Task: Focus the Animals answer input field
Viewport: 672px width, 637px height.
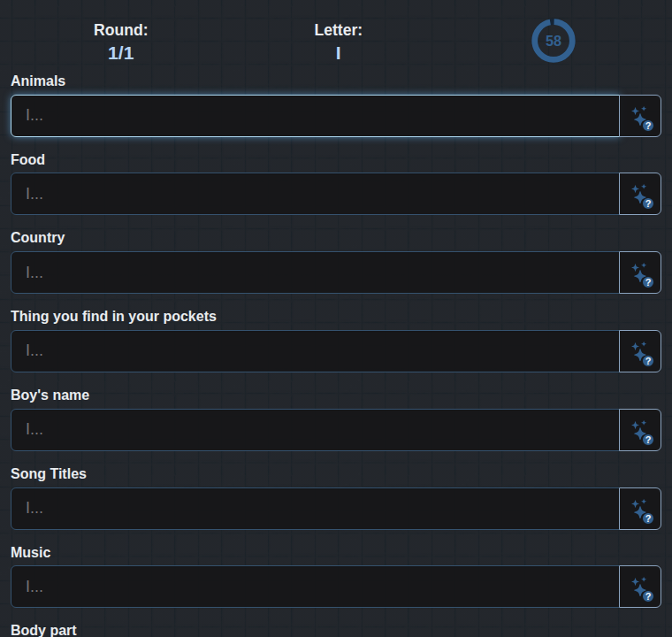Action: coord(315,116)
